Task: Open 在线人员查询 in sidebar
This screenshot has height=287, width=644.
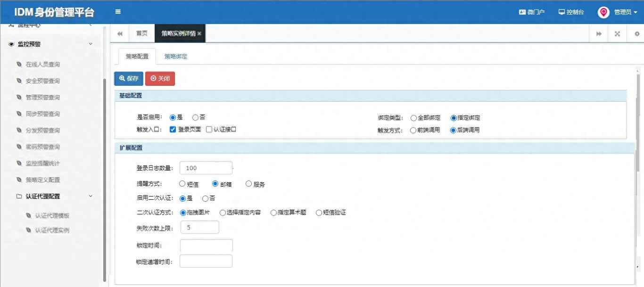Action: 43,64
